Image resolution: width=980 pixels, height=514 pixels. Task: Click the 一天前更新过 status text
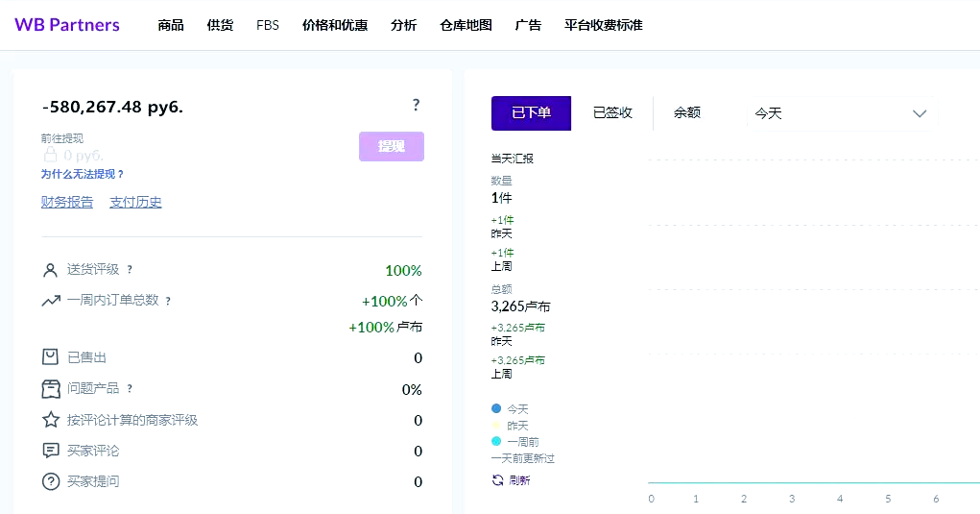pyautogui.click(x=523, y=458)
